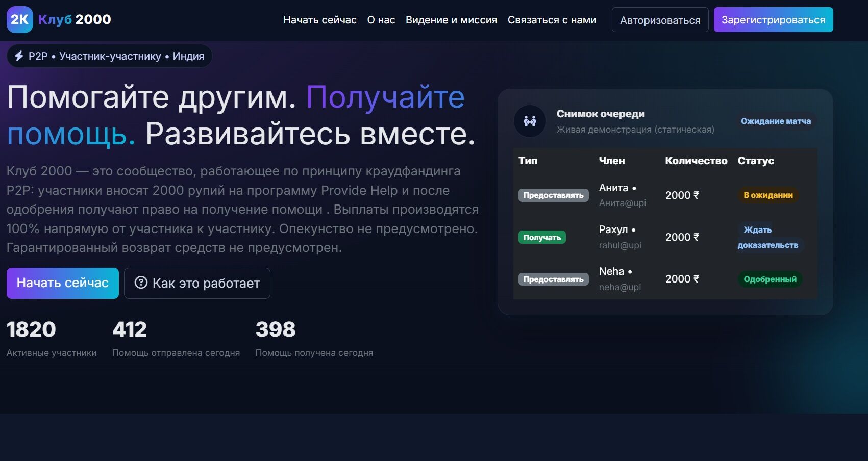868x461 pixels.
Task: Click the Предоставлять tag in Анита row
Action: coord(553,195)
